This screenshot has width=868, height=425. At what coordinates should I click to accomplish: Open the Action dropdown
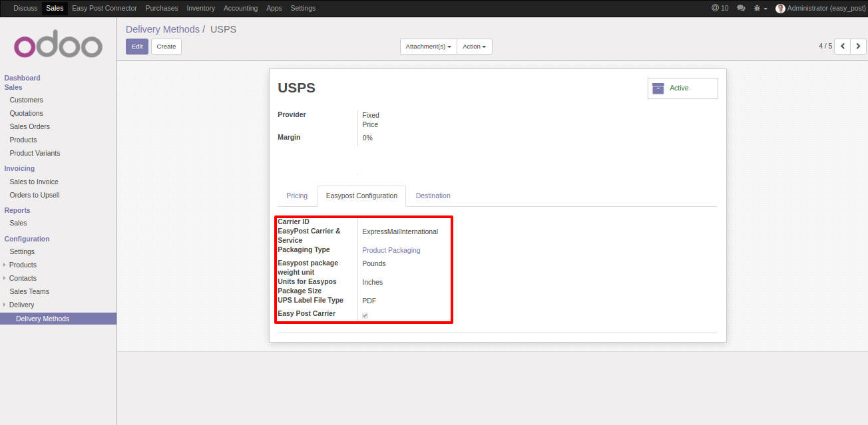click(474, 47)
